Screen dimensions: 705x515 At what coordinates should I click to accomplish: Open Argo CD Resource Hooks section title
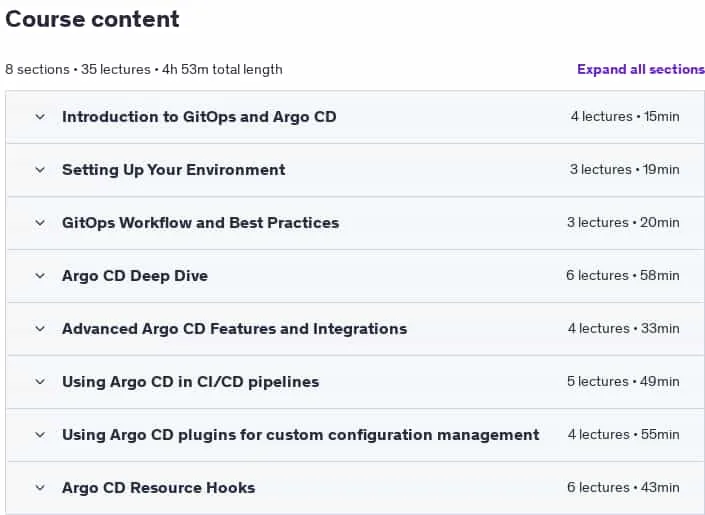[x=159, y=488]
